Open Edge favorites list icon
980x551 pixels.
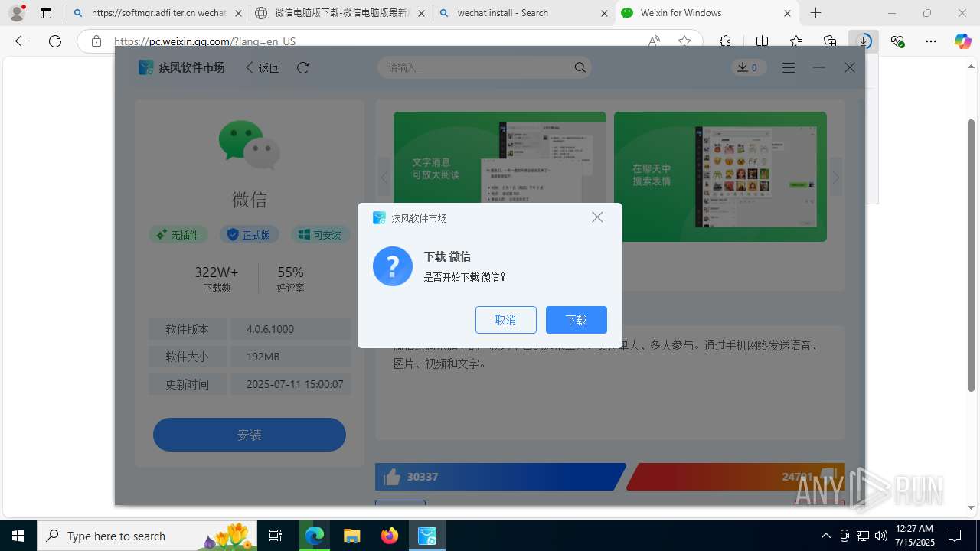pos(796,41)
